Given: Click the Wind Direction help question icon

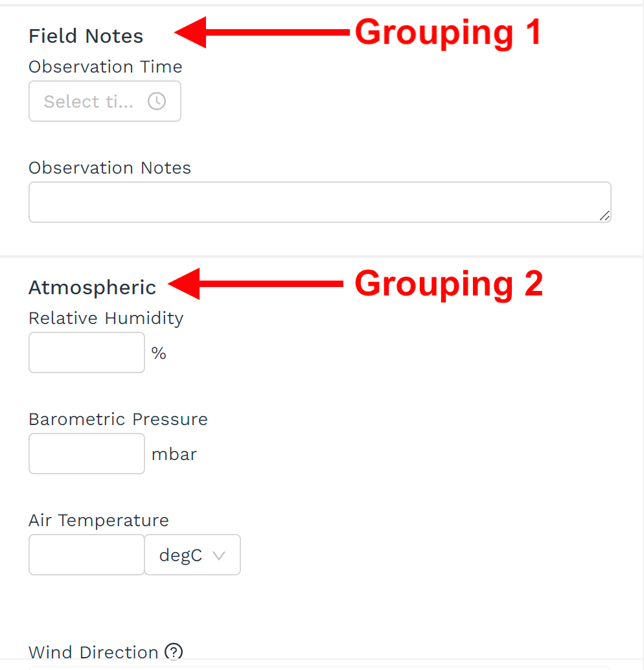Looking at the screenshot, I should 173,652.
